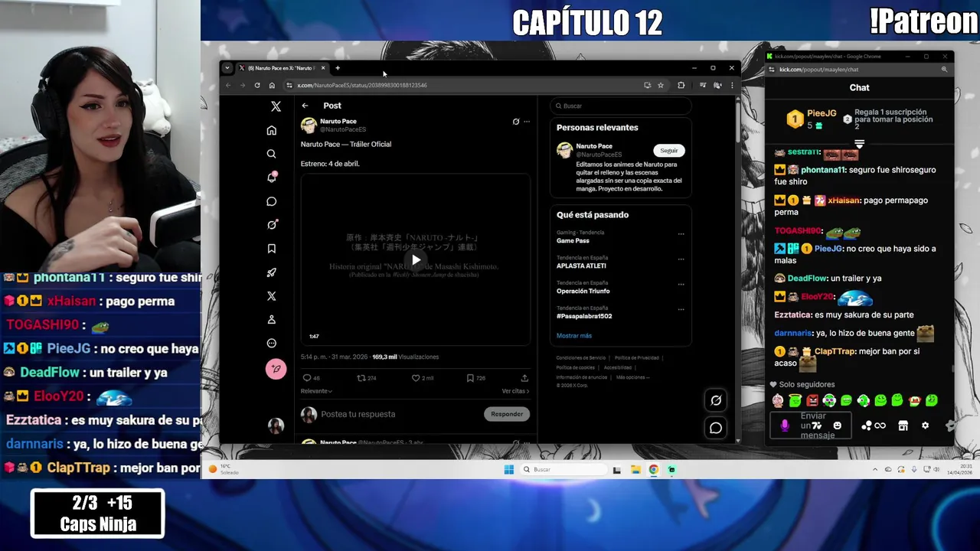The image size is (980, 551).
Task: Go to X Home via house icon
Action: (x=271, y=130)
